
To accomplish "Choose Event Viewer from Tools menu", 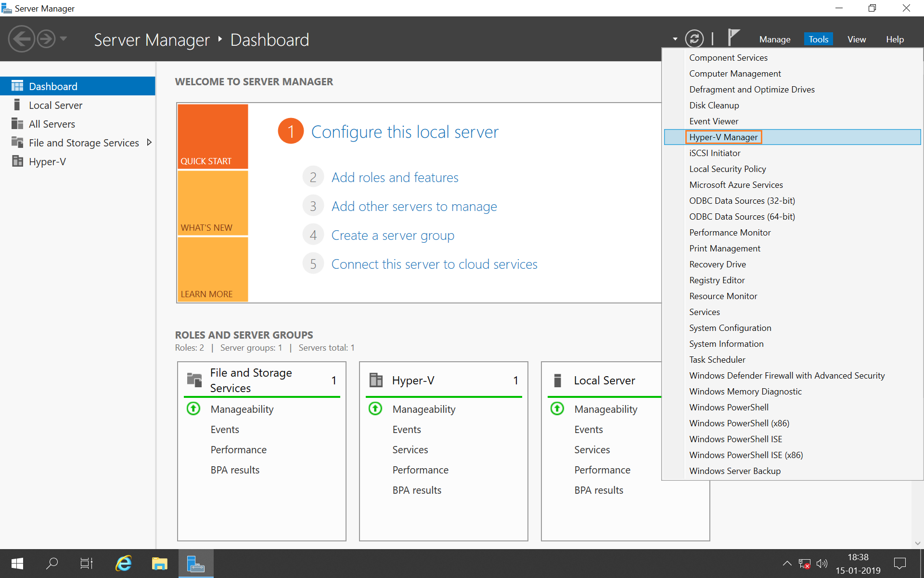I will 792,121.
